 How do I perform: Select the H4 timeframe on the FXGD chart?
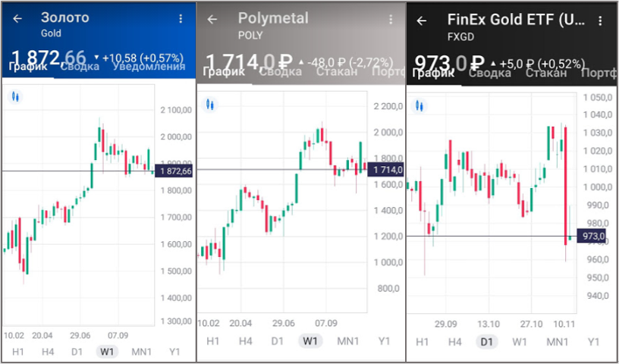(x=455, y=342)
